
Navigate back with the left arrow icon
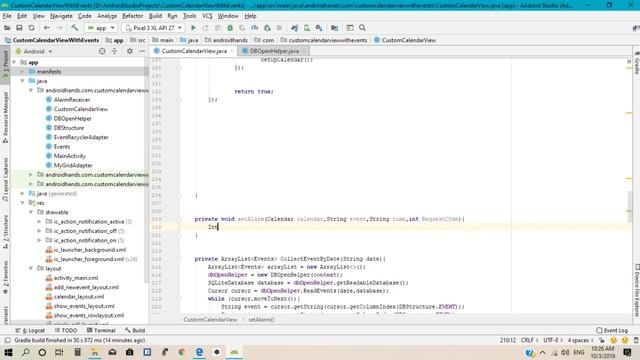coord(47,28)
